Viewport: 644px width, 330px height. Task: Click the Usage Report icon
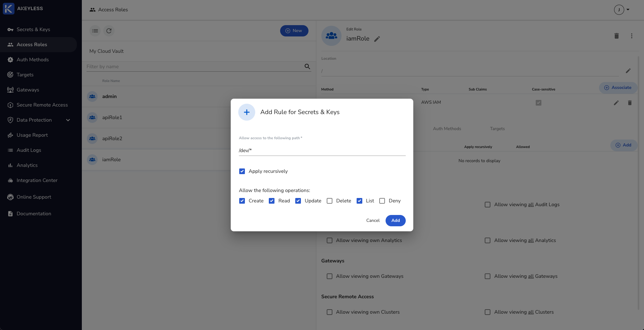coord(10,135)
